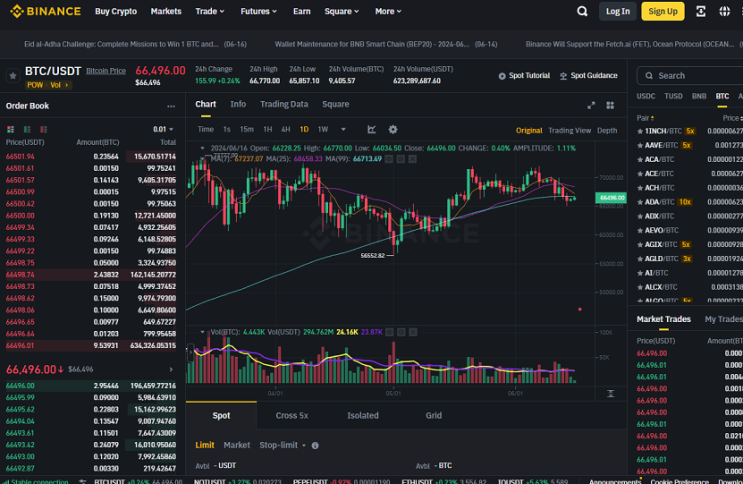Click the Log In button
The image size is (743, 484).
pyautogui.click(x=618, y=11)
